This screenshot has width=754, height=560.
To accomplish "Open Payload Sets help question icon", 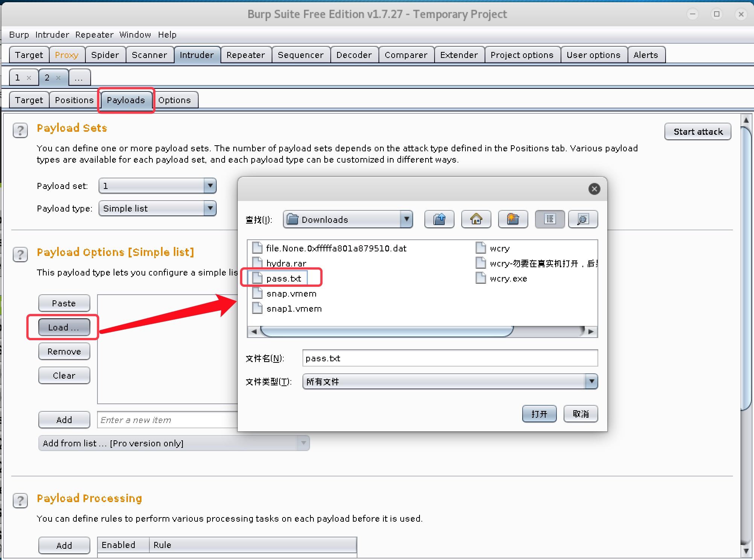I will (20, 131).
